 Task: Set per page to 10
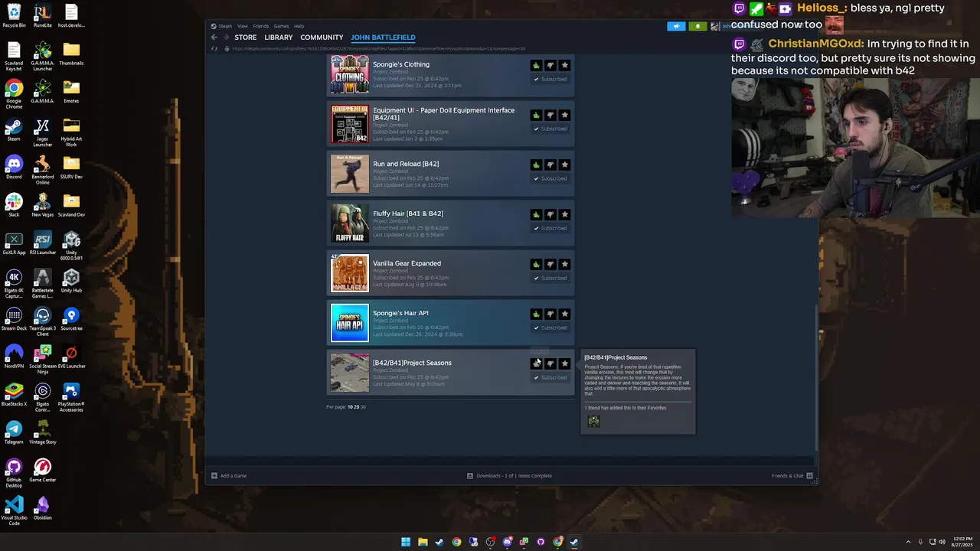350,407
